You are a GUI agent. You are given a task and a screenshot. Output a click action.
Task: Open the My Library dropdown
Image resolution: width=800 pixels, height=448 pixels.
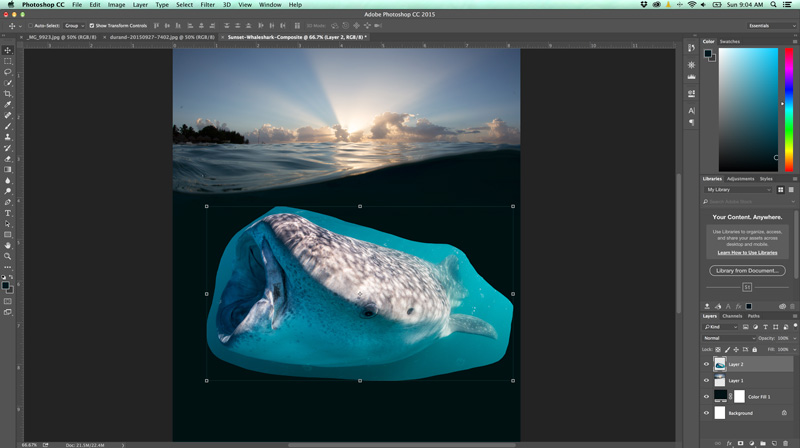(739, 189)
